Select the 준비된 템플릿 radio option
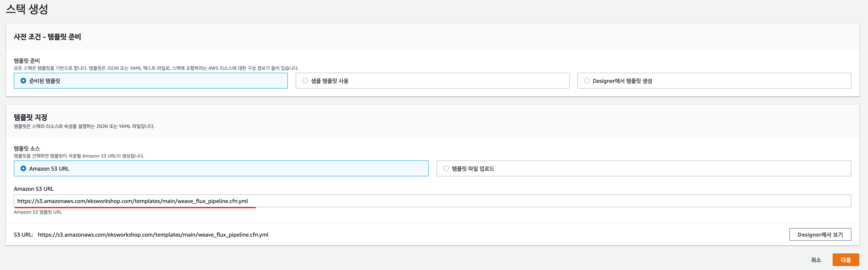This screenshot has height=270, width=868. pyautogui.click(x=151, y=81)
